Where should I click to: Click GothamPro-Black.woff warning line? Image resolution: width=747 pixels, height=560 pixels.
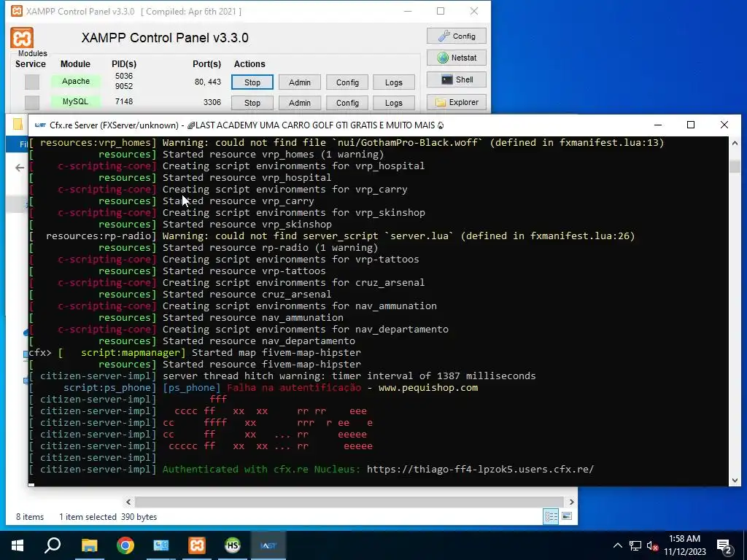click(413, 143)
